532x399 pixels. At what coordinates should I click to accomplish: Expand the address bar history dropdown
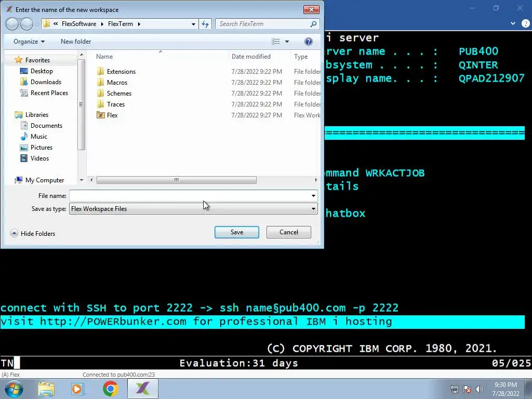point(193,24)
